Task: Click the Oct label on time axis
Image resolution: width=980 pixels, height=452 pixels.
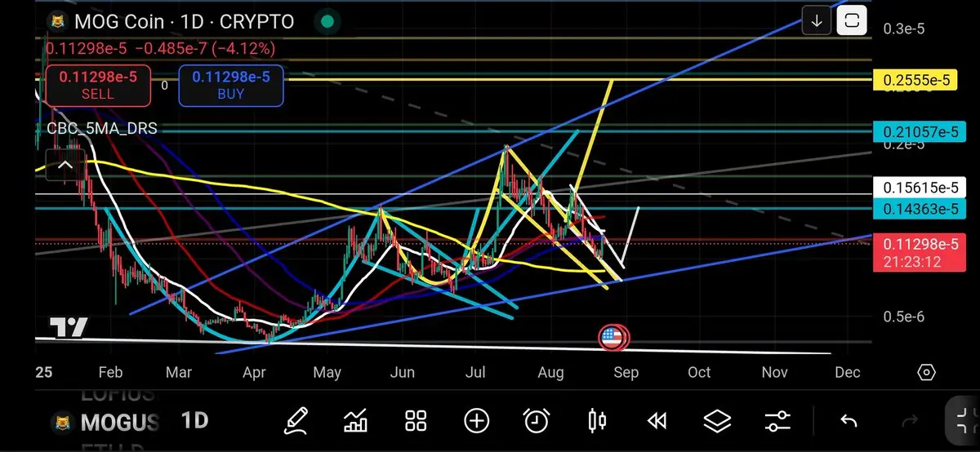Action: click(699, 373)
